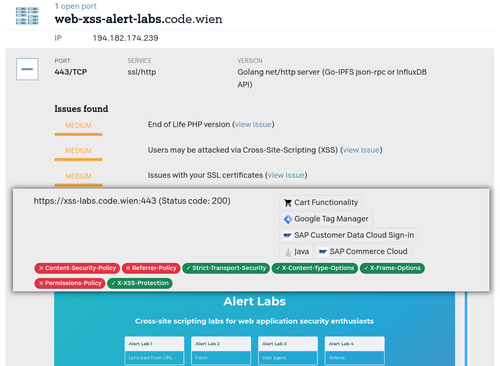Viewport: 500px width, 366px height.
Task: Click the green X-Frame-Options badge
Action: tap(392, 268)
